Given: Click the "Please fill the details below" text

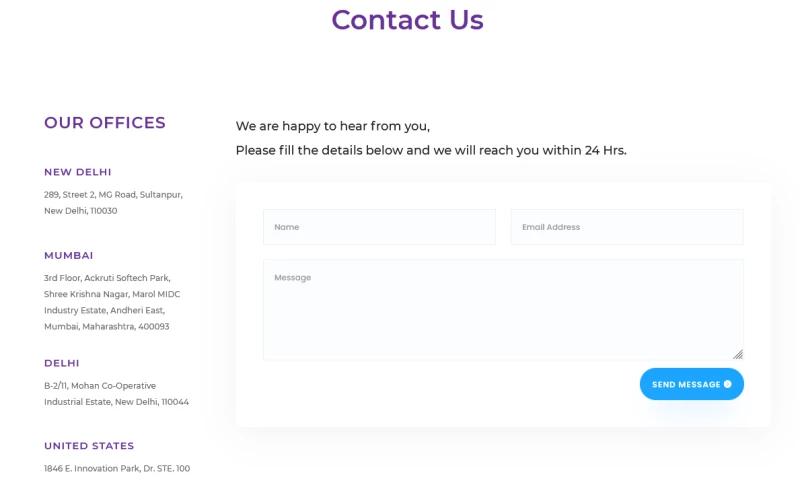Looking at the screenshot, I should pos(430,150).
